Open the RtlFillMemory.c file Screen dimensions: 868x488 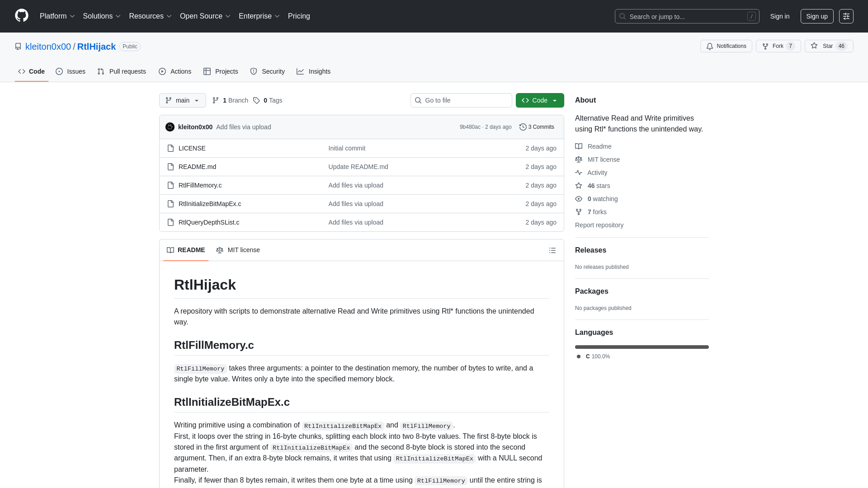coord(200,185)
